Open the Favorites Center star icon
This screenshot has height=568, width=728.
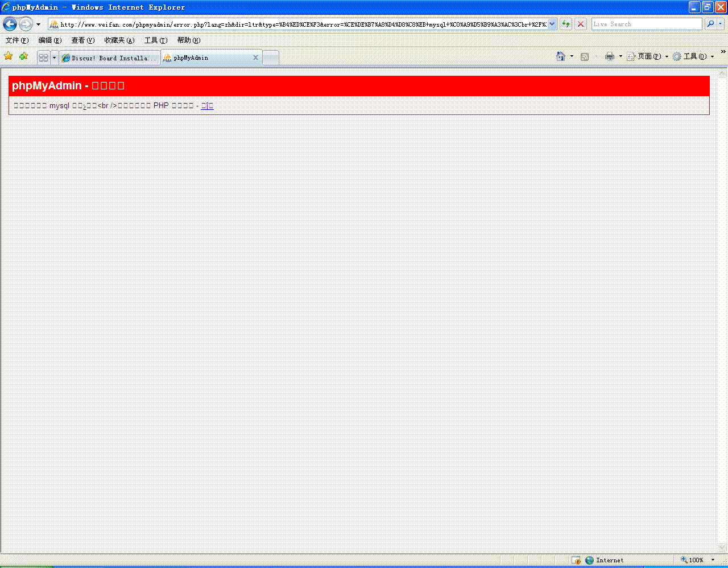(x=9, y=56)
